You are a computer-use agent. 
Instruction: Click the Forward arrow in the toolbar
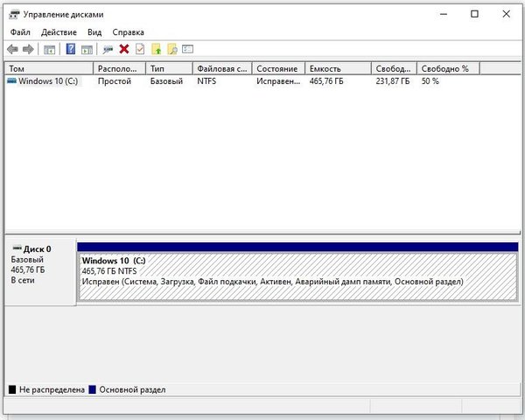(x=28, y=49)
